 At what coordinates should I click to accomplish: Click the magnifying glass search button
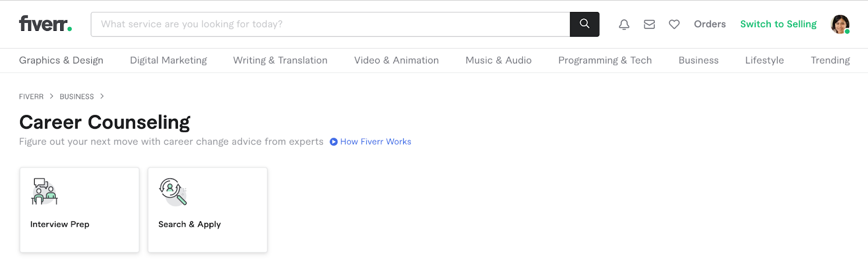click(x=584, y=24)
